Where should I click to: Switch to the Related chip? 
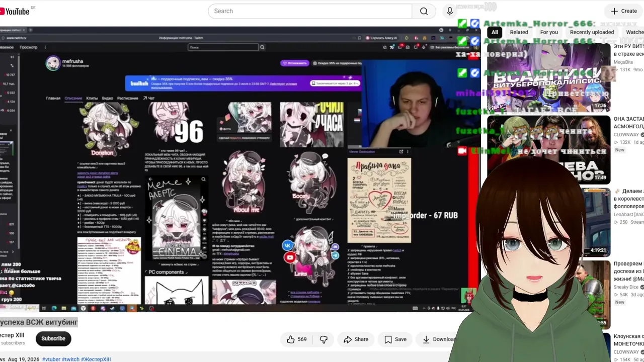coord(519,32)
